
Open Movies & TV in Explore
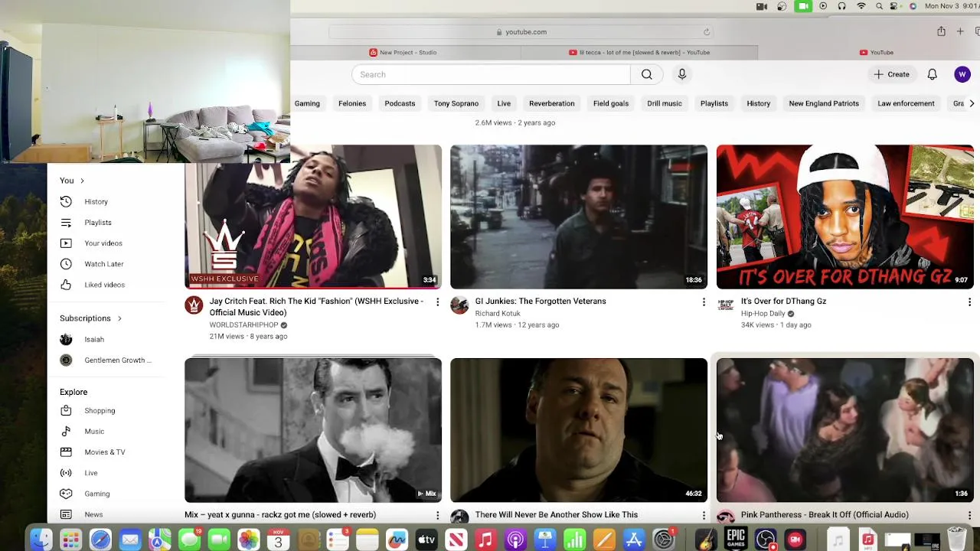[x=104, y=452]
